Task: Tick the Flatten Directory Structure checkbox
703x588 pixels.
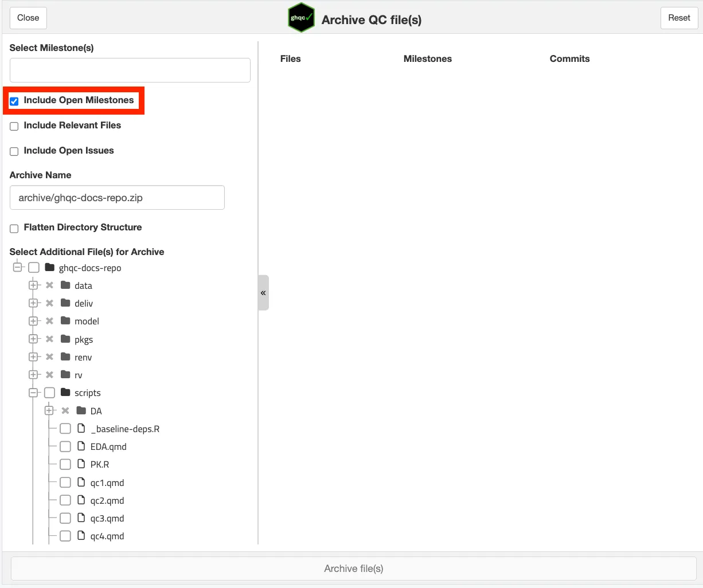Action: [x=14, y=229]
